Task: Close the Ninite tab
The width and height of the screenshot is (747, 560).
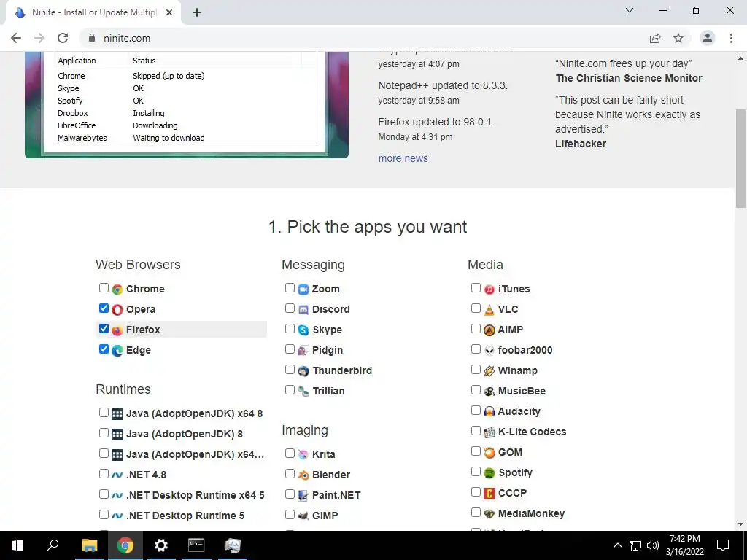Action: pos(169,13)
